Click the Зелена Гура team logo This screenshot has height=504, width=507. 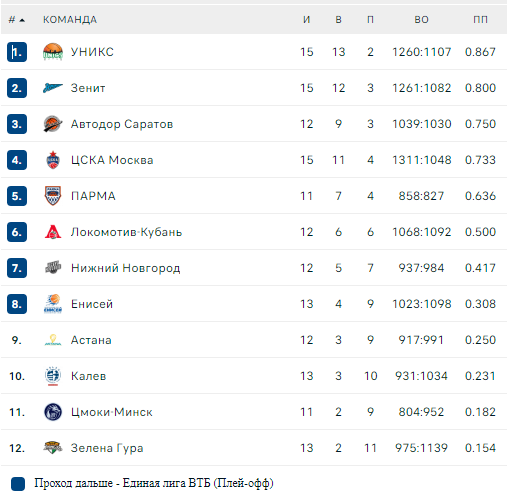click(53, 448)
